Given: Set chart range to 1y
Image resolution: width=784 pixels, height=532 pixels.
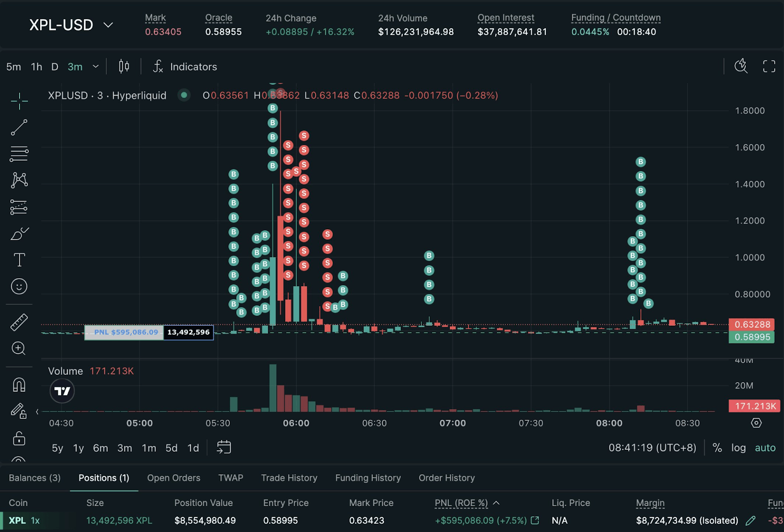Looking at the screenshot, I should [x=78, y=448].
